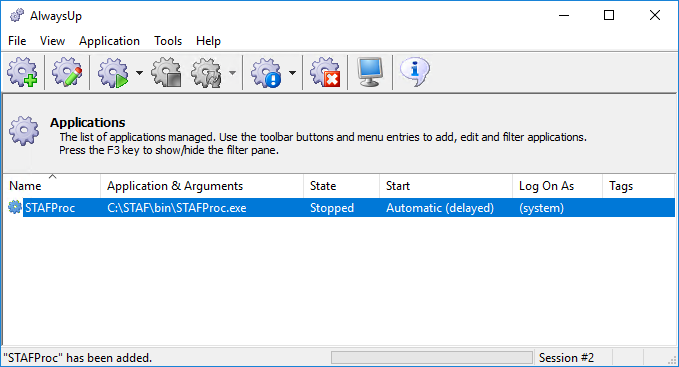The image size is (679, 367).
Task: Open the Tools menu
Action: [168, 41]
